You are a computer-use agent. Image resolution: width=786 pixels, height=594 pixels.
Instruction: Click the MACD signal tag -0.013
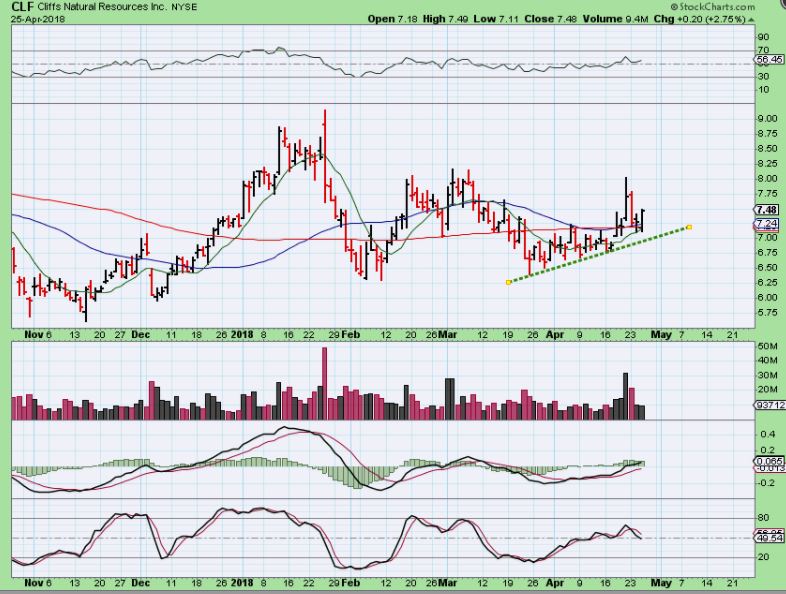click(x=769, y=468)
